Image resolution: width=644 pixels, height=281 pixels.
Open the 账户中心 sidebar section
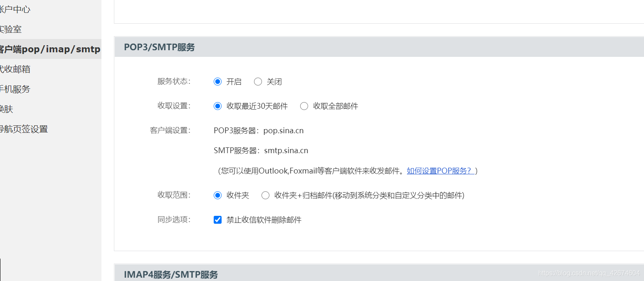coord(17,9)
